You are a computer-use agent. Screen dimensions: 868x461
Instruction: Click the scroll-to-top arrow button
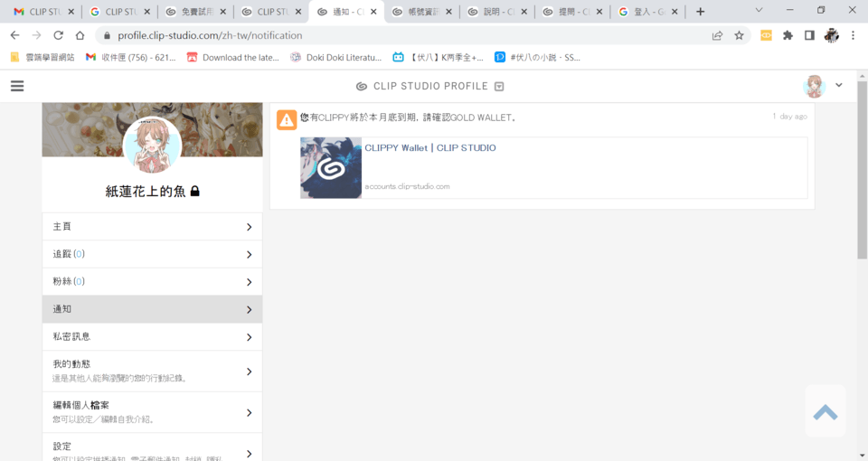tap(826, 412)
